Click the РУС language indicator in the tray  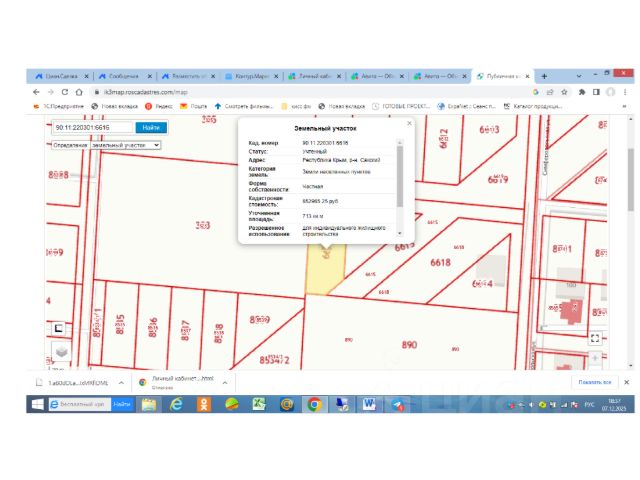tap(589, 404)
